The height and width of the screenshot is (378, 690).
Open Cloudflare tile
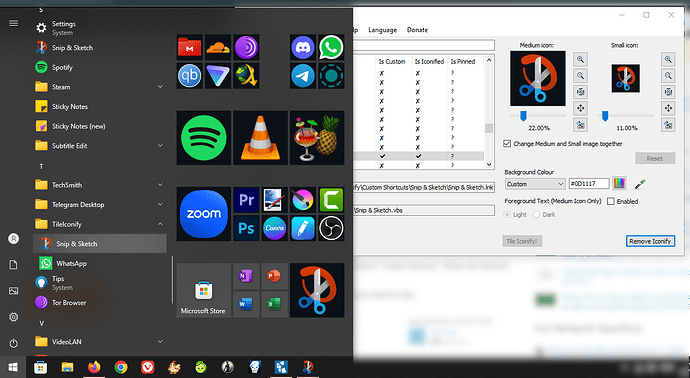[218, 47]
